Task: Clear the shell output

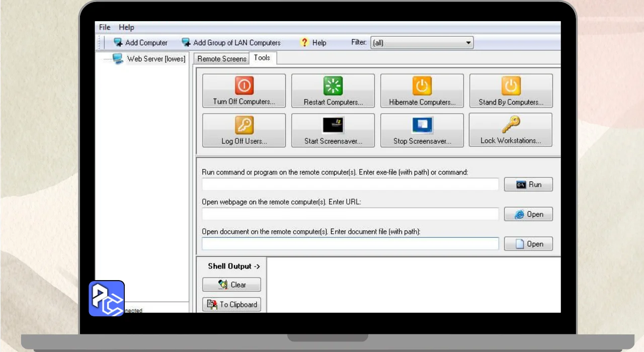Action: click(x=231, y=285)
